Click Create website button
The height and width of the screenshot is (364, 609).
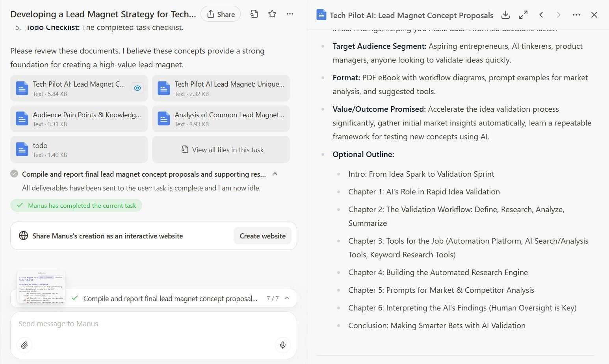click(x=263, y=236)
